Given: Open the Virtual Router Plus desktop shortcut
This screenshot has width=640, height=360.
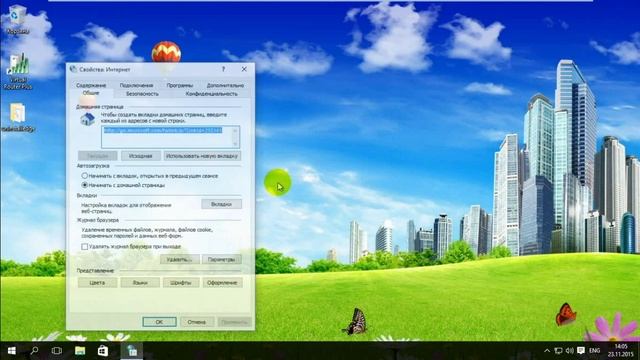Looking at the screenshot, I should pos(18,71).
